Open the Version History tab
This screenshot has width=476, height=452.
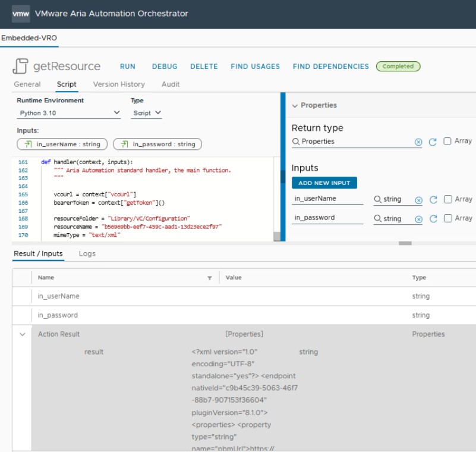point(119,84)
